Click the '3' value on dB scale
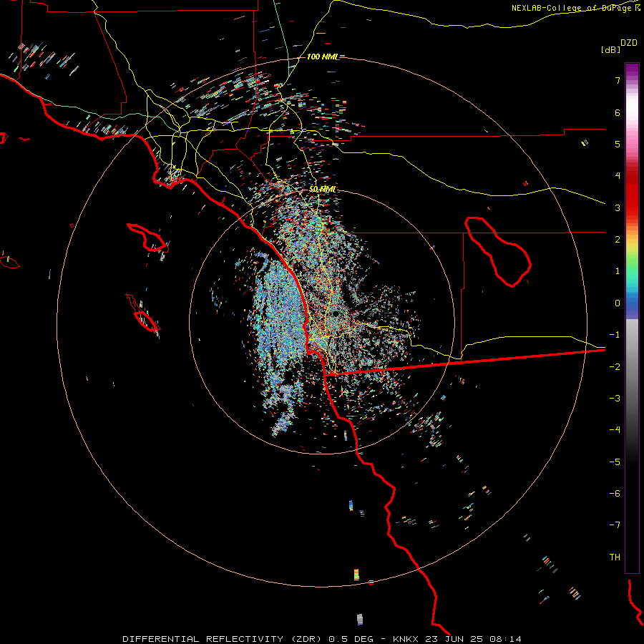This screenshot has height=644, width=644. 618,208
